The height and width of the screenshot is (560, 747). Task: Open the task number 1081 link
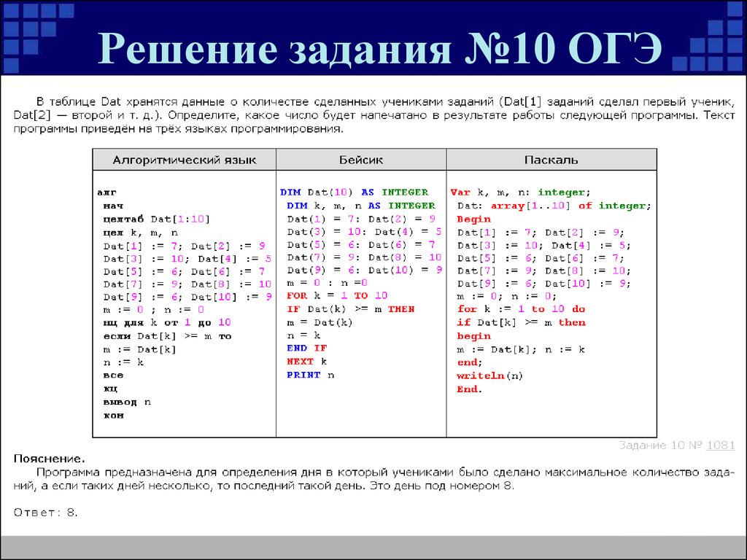click(720, 446)
